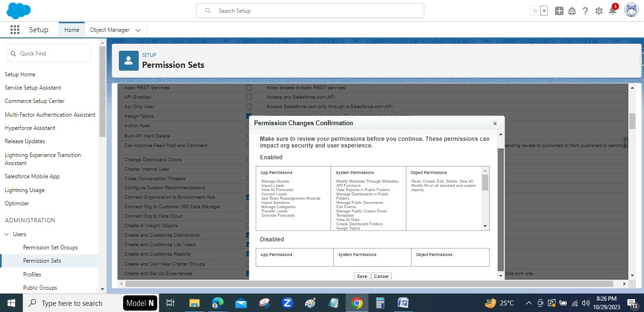Toggle the Api Only User checkbox

click(x=249, y=107)
